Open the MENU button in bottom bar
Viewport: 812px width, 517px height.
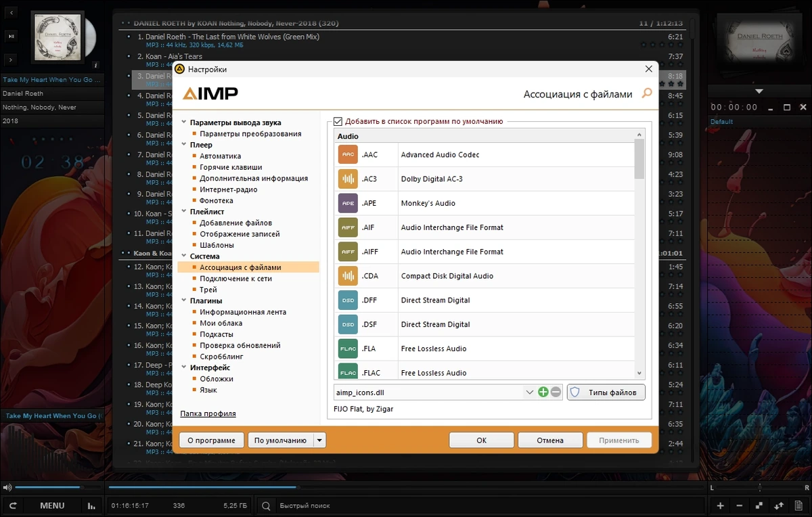52,505
